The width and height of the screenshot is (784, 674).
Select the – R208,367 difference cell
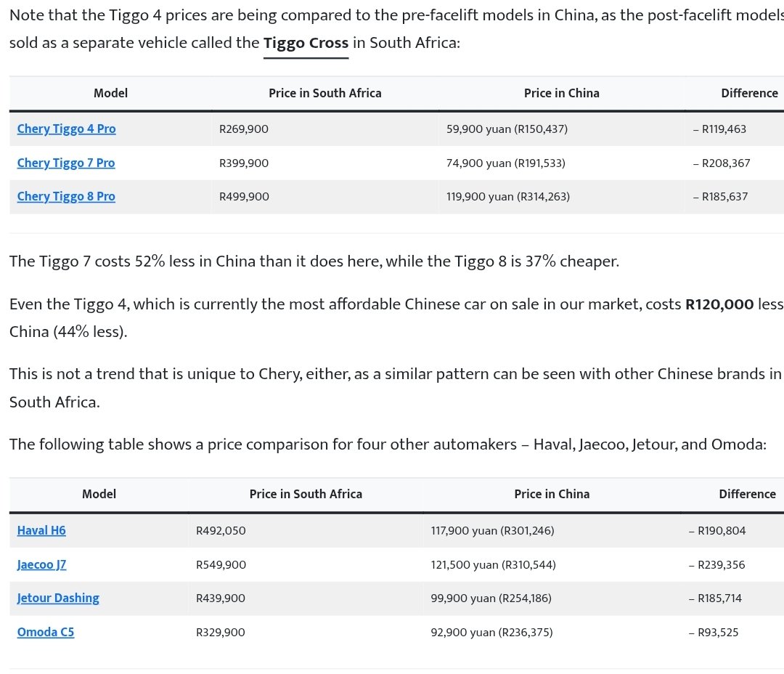[x=735, y=163]
